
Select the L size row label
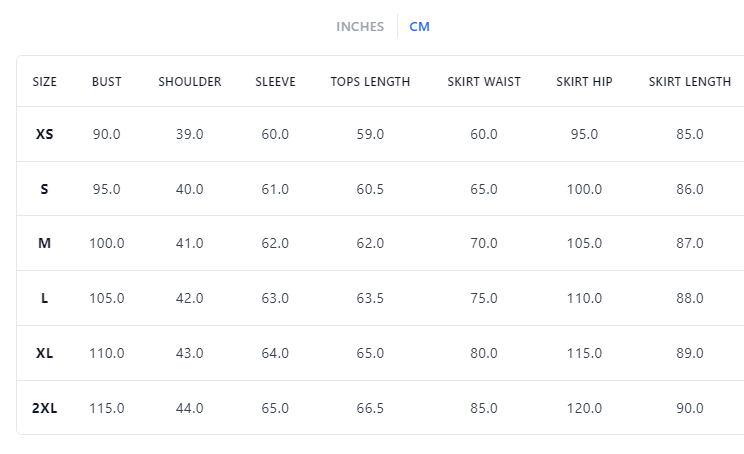[45, 298]
